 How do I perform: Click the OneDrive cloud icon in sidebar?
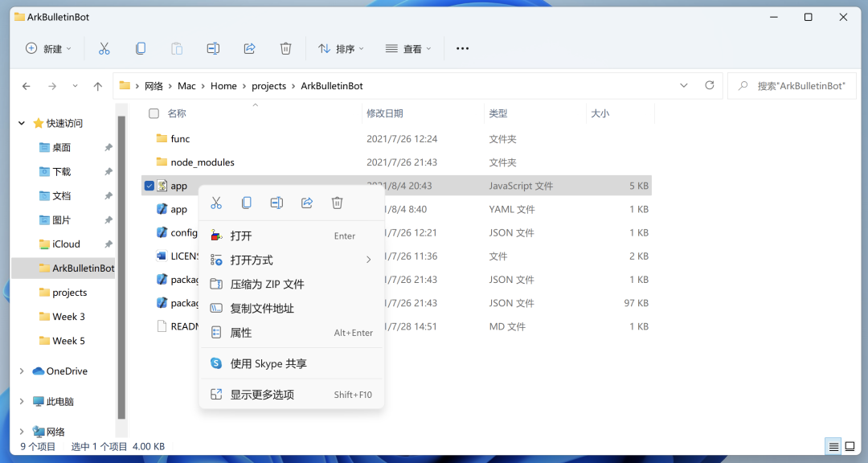pyautogui.click(x=39, y=371)
